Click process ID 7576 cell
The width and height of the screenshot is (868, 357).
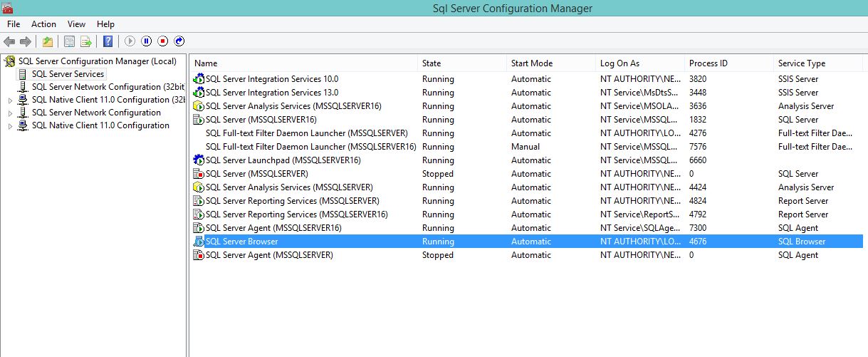point(698,147)
